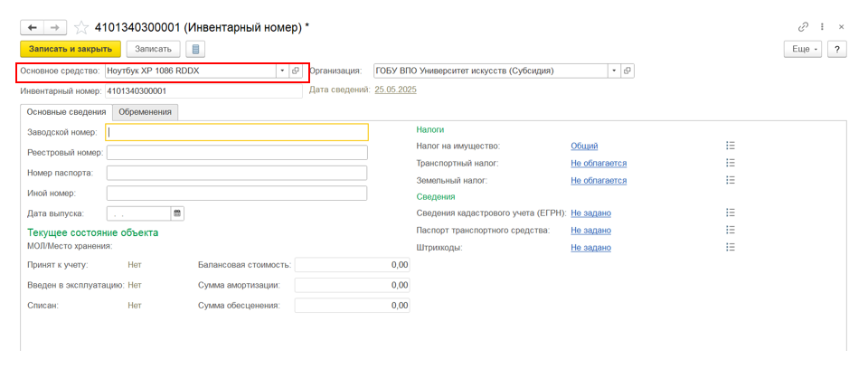Screen dimensions: 868x369
Task: Open the report icon next to Записать
Action: tap(195, 49)
